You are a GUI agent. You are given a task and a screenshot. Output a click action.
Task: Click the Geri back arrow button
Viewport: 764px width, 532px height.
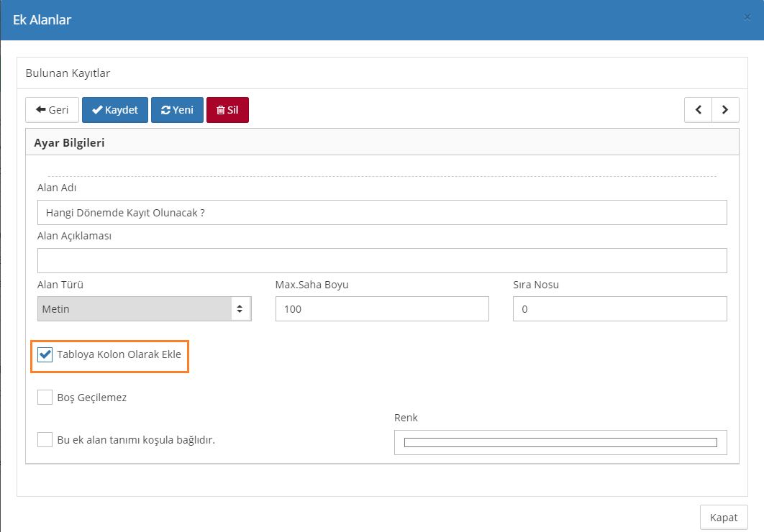52,110
